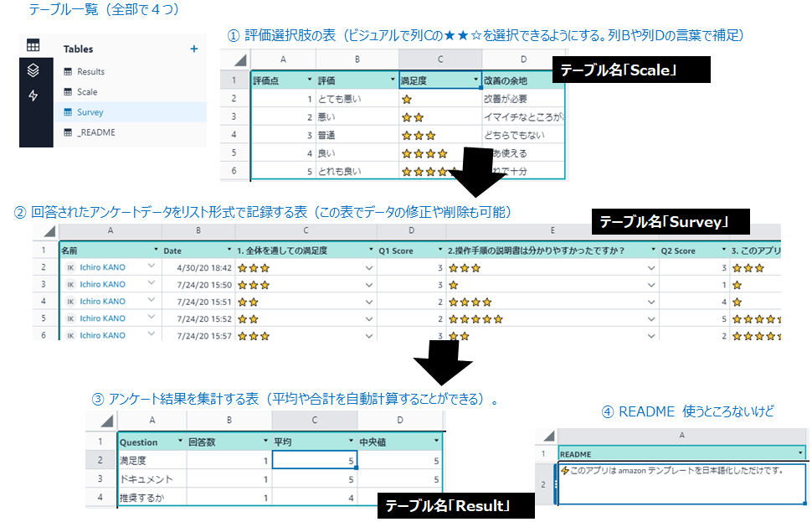Select all cells in Survey table corner

tap(49, 230)
